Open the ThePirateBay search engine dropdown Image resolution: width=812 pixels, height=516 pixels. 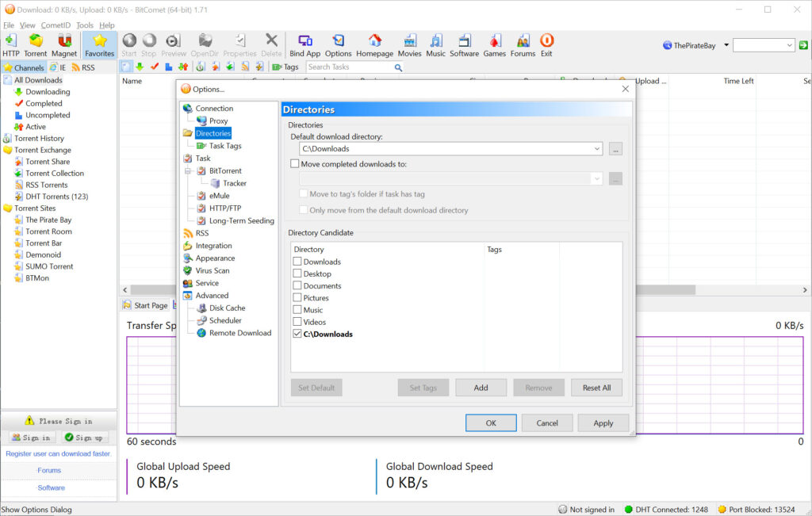(727, 46)
